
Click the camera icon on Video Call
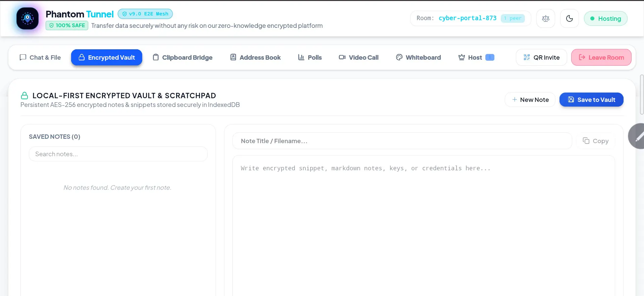pyautogui.click(x=342, y=57)
